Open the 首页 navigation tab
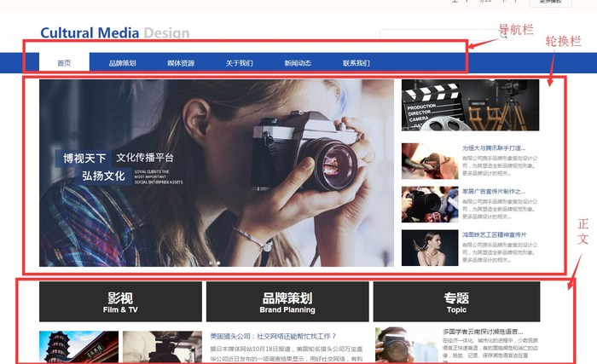597x364 pixels. [64, 63]
